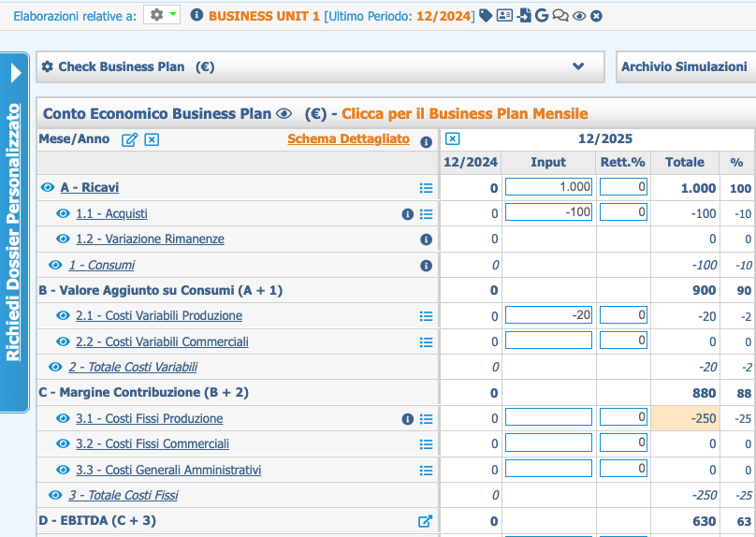Open the ID card icon in top bar
756x537 pixels.
pos(504,15)
